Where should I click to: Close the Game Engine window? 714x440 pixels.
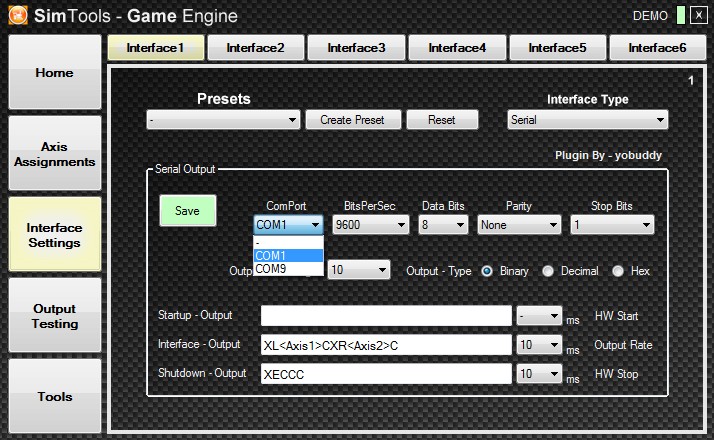pos(699,15)
